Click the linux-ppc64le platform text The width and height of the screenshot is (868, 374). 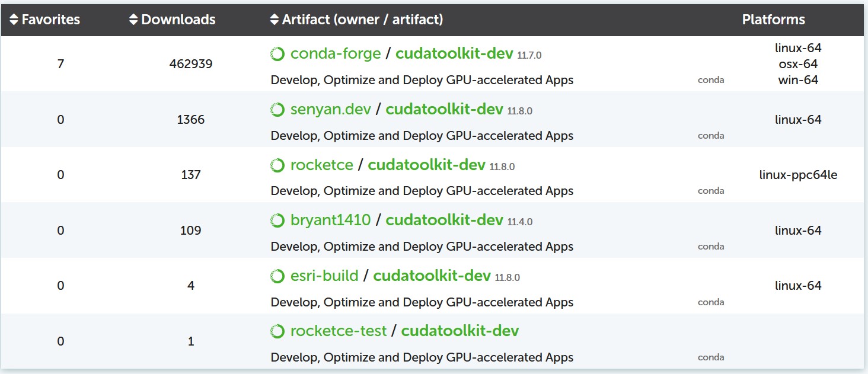pyautogui.click(x=798, y=175)
